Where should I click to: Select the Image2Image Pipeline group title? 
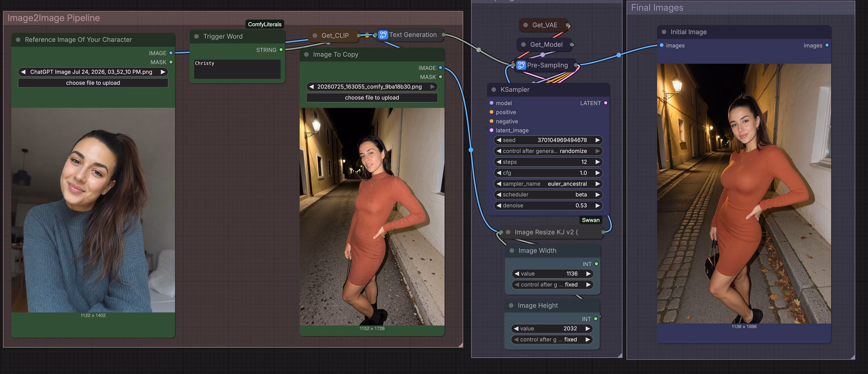click(x=54, y=18)
